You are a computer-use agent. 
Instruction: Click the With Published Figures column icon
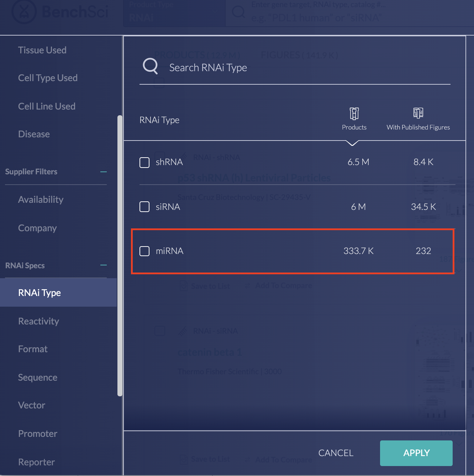pos(418,113)
